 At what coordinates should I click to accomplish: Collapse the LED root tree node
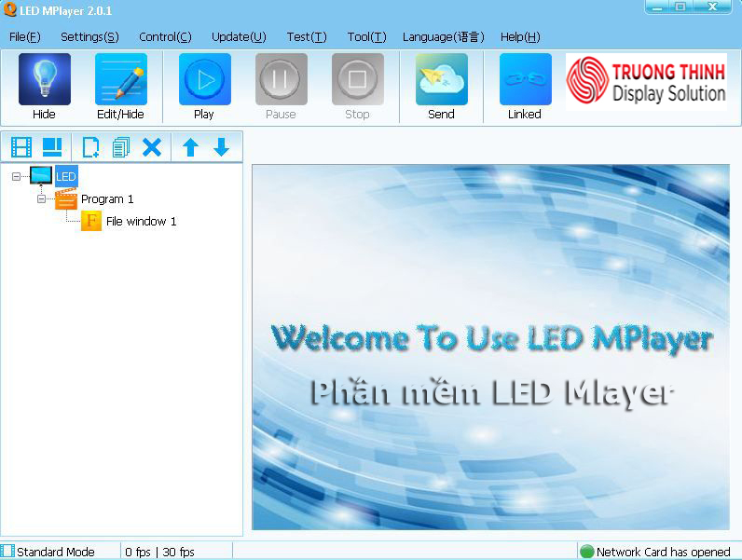(16, 176)
